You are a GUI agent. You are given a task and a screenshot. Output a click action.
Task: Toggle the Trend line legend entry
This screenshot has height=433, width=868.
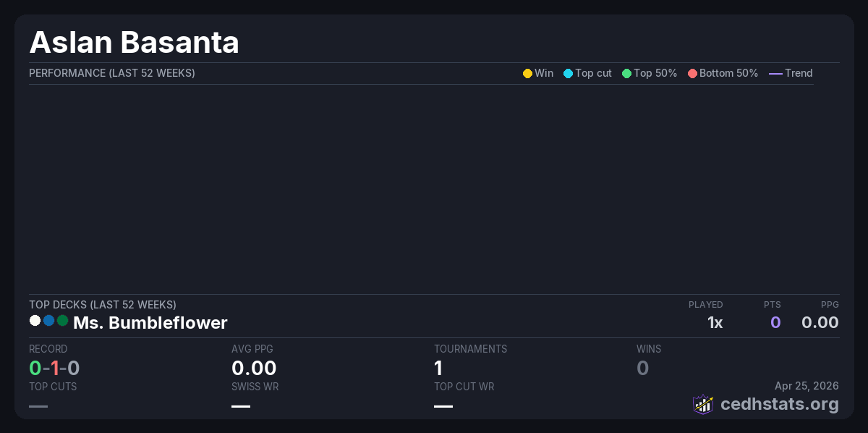[791, 73]
